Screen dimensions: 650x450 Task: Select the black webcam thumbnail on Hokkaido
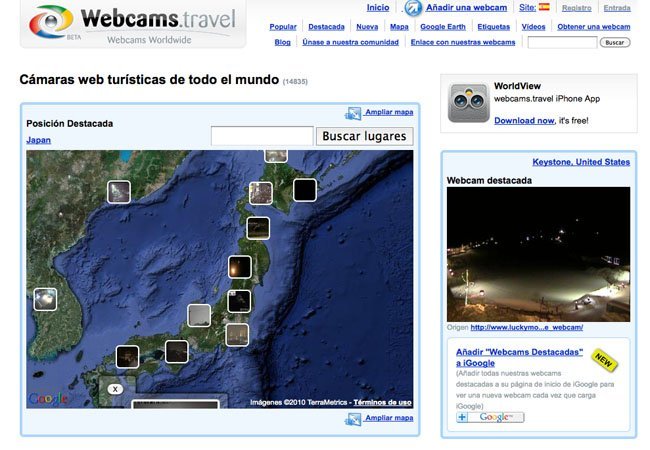click(305, 190)
